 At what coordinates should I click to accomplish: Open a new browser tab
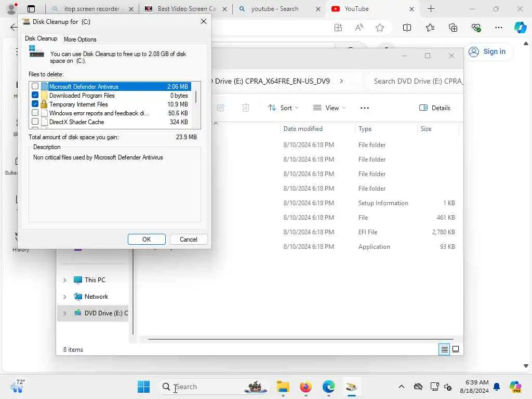pos(431,9)
